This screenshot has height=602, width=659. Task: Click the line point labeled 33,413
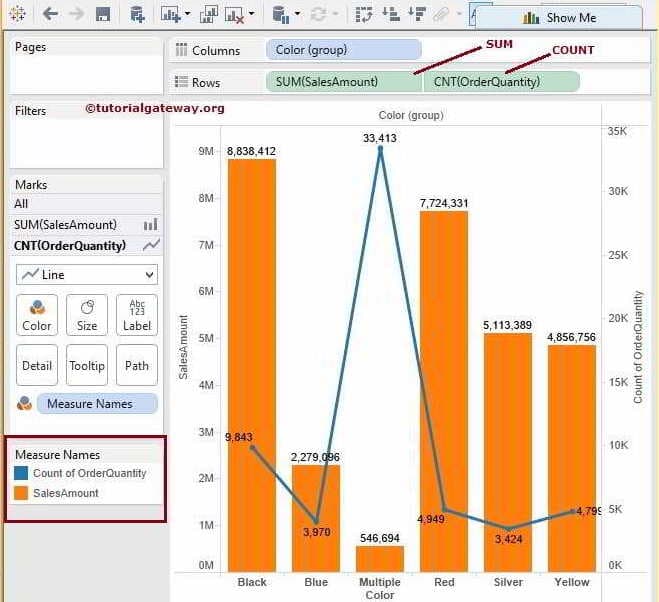click(380, 148)
